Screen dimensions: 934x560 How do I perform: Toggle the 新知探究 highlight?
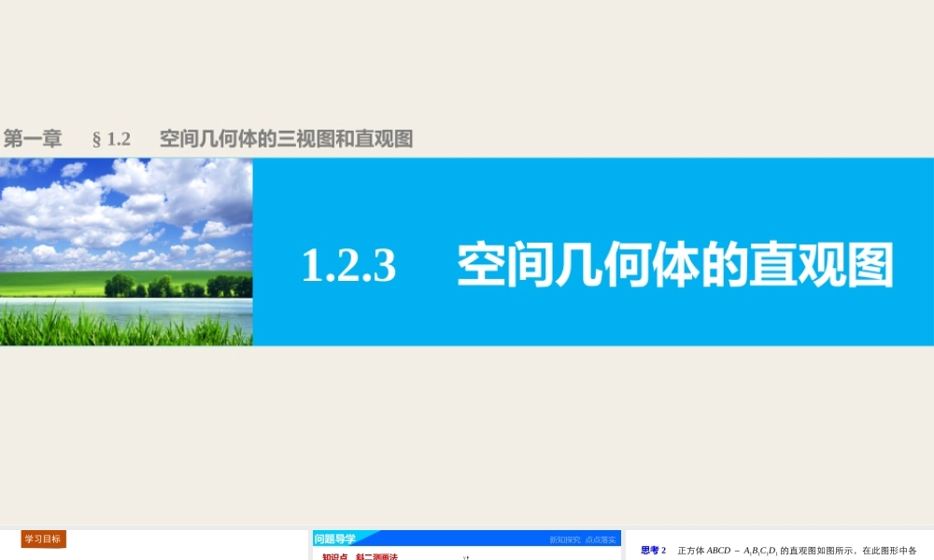pyautogui.click(x=564, y=539)
